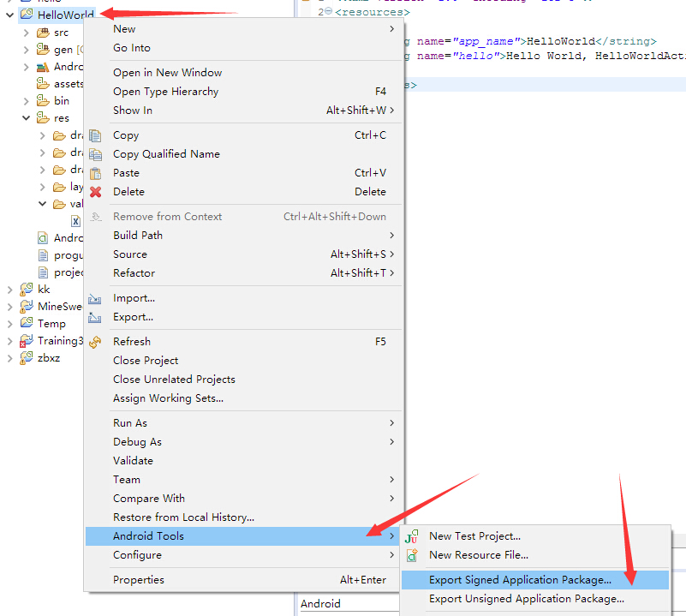Image resolution: width=686 pixels, height=616 pixels.
Task: Select the Temp project in explorer
Action: [x=51, y=324]
